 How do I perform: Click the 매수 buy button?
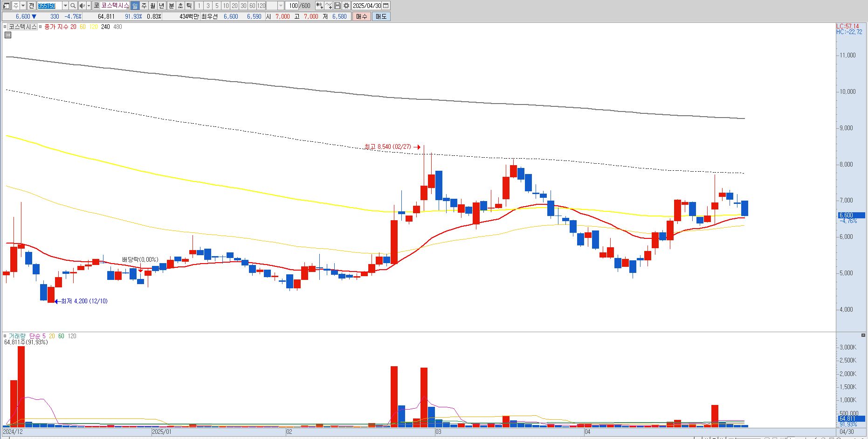coord(362,16)
